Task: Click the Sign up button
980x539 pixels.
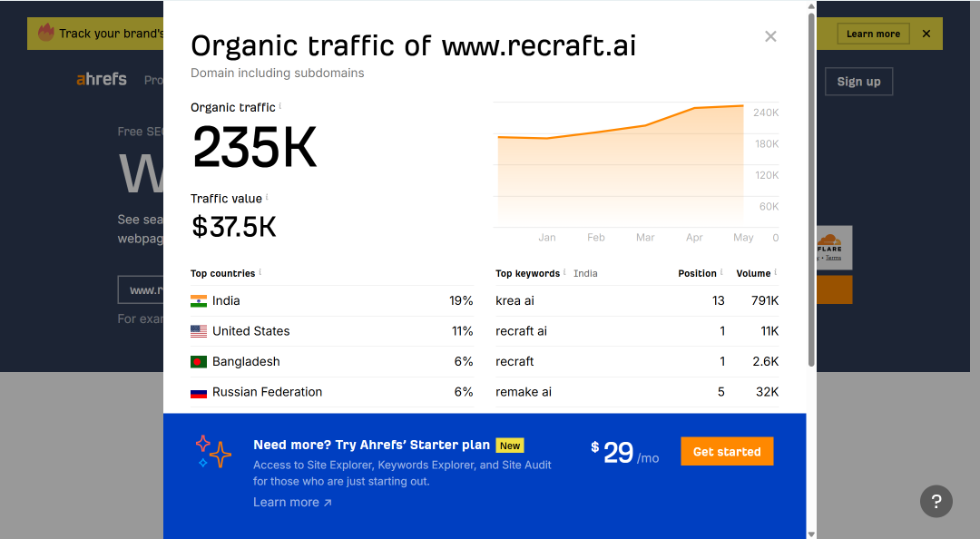Action: pyautogui.click(x=858, y=82)
